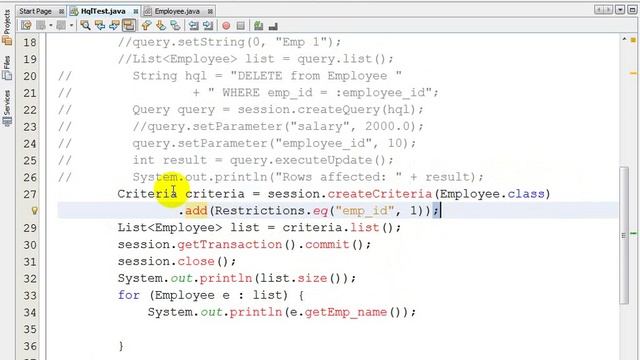Click line number 18 in the gutter

[29, 42]
